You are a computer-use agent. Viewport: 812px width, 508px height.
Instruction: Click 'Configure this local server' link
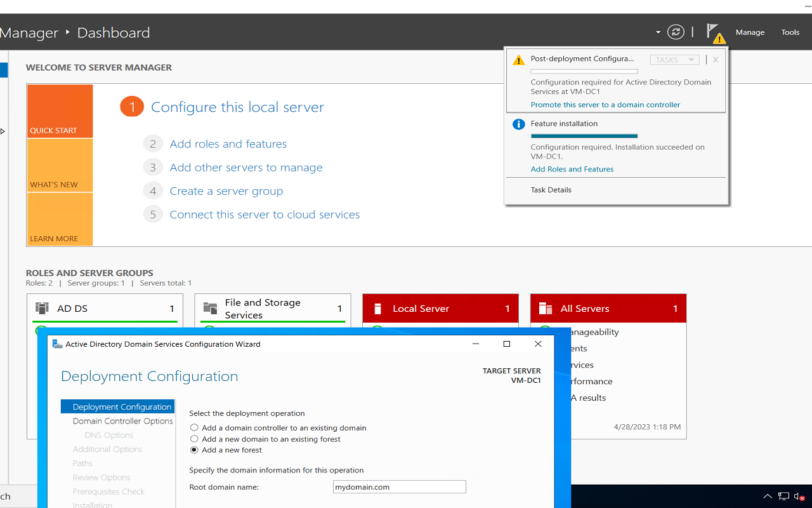(x=237, y=107)
